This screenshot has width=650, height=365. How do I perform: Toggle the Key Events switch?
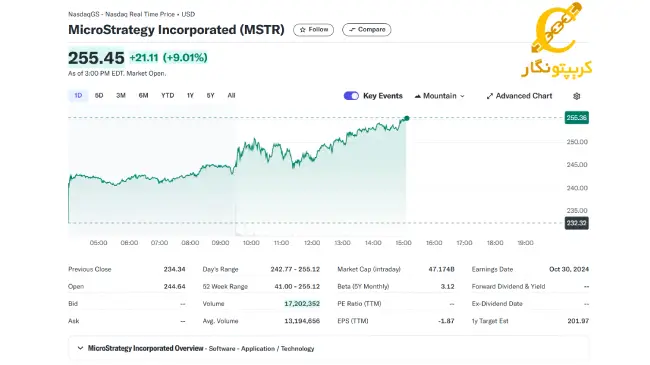[x=351, y=96]
